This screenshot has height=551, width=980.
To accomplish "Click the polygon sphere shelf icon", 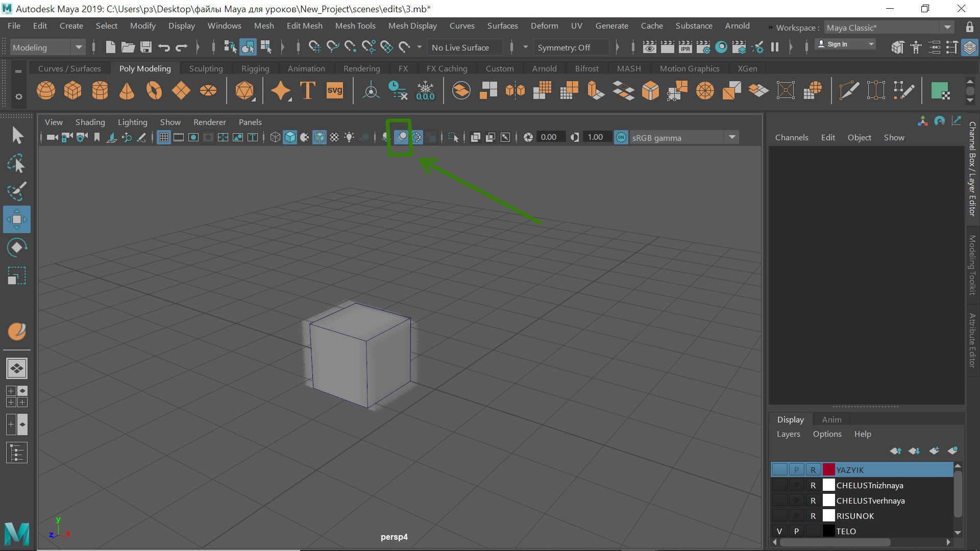I will tap(46, 91).
